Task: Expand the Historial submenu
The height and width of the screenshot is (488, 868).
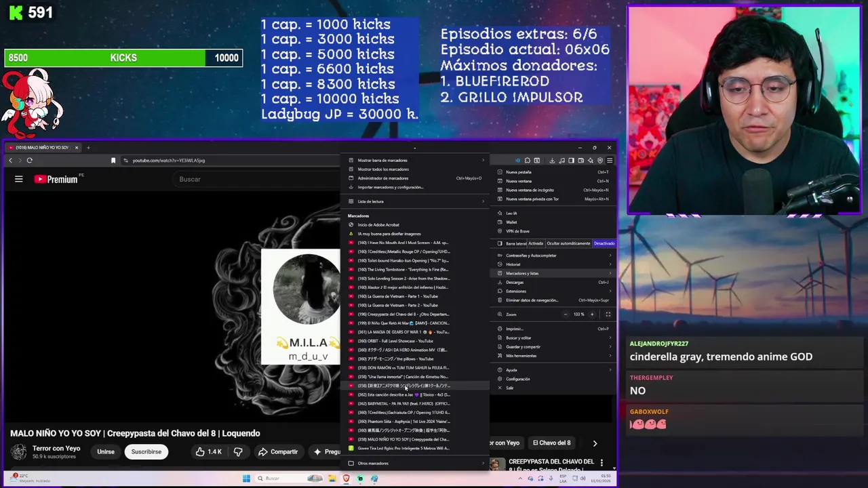Action: coord(553,264)
